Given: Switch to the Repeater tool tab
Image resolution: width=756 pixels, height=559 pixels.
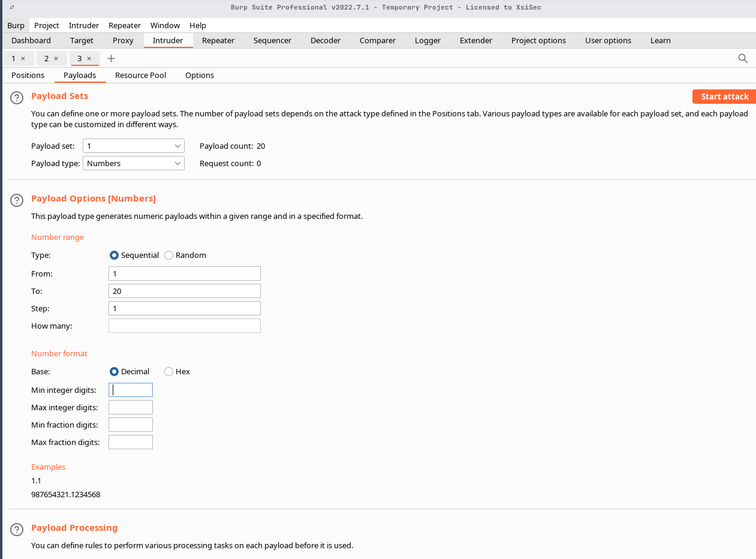Looking at the screenshot, I should click(x=218, y=40).
